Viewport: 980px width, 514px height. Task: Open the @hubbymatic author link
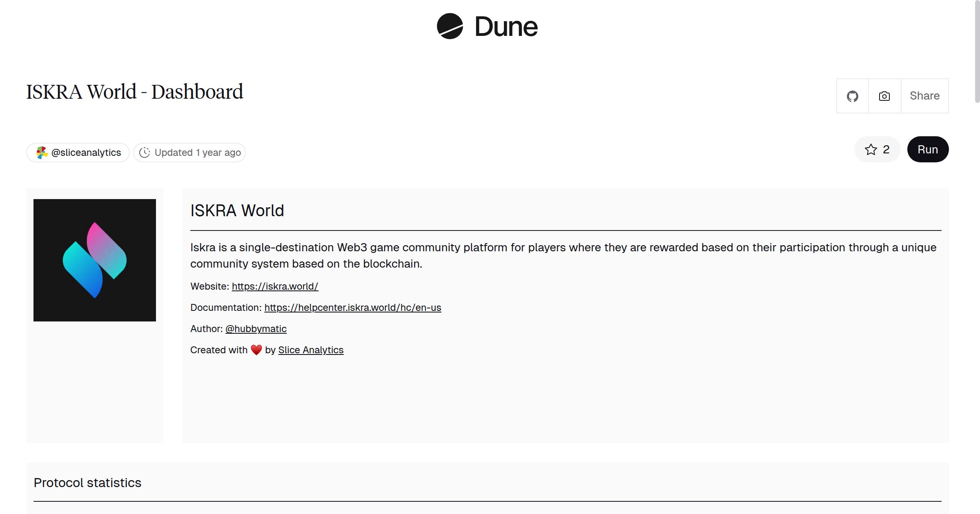pyautogui.click(x=256, y=329)
